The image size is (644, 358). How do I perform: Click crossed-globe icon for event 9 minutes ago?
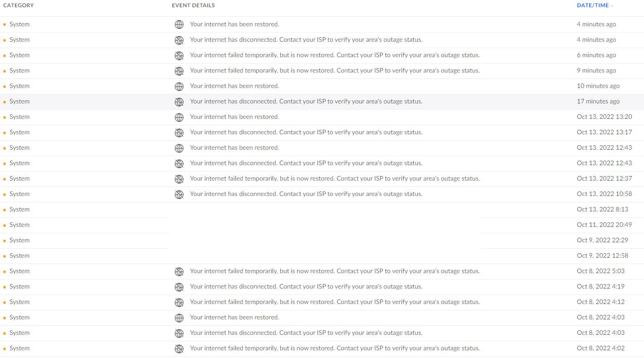179,71
